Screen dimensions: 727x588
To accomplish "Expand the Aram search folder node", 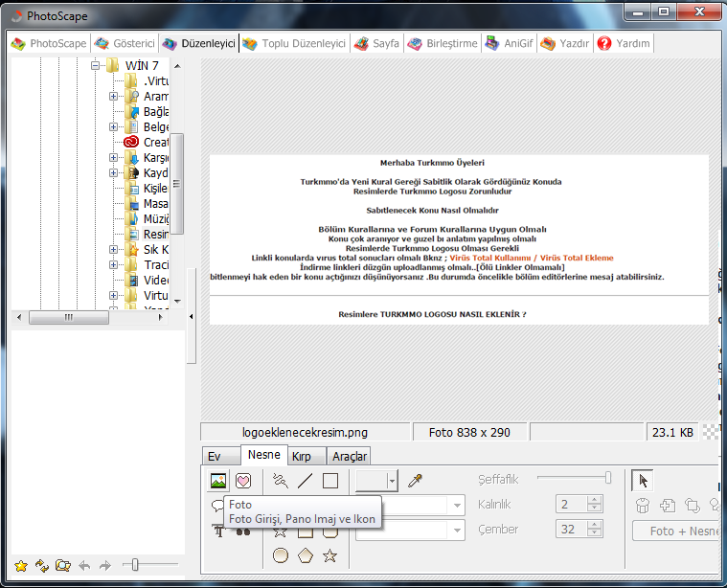I will 113,96.
